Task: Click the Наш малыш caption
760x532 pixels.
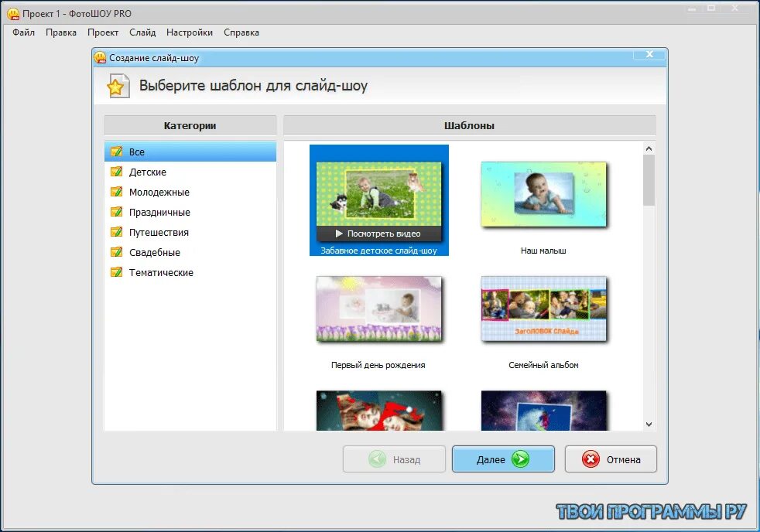Action: pyautogui.click(x=543, y=251)
